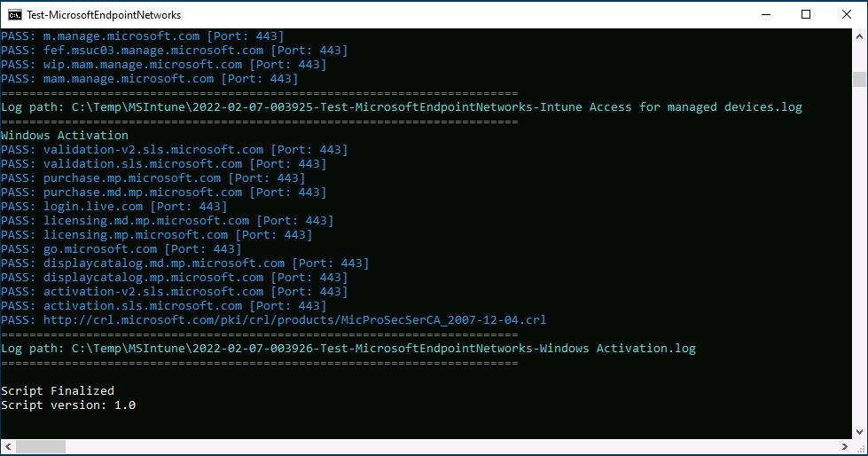Click the window title text Test-MicrosoftEndpointNetworks
Viewport: 868px width, 456px height.
coord(104,15)
